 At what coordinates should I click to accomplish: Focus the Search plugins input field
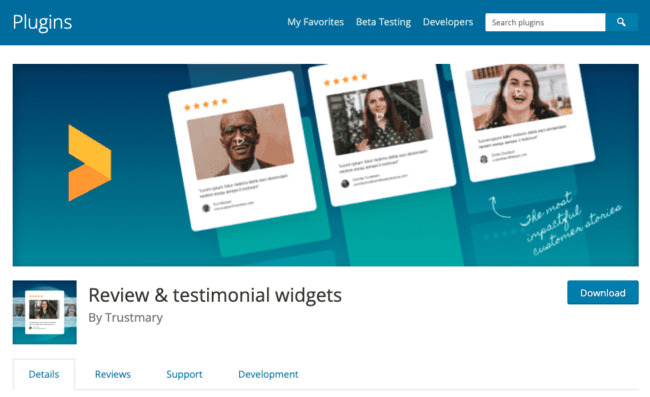pyautogui.click(x=545, y=22)
